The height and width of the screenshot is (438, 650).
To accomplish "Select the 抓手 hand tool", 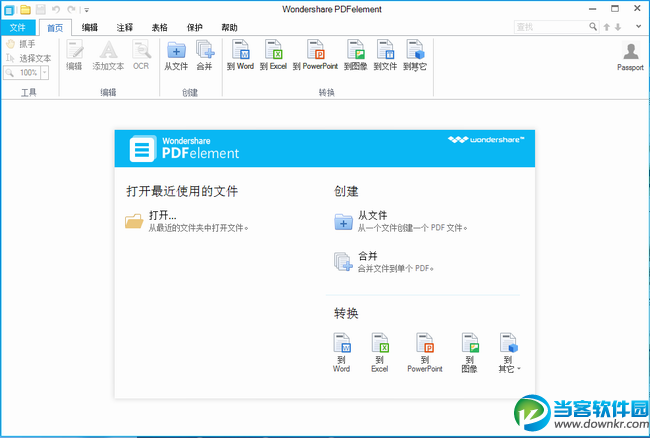I will pos(21,44).
